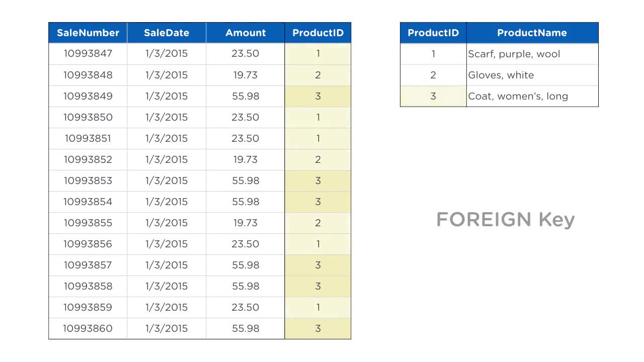
Task: Select sale number 10993860 cell
Action: click(88, 328)
